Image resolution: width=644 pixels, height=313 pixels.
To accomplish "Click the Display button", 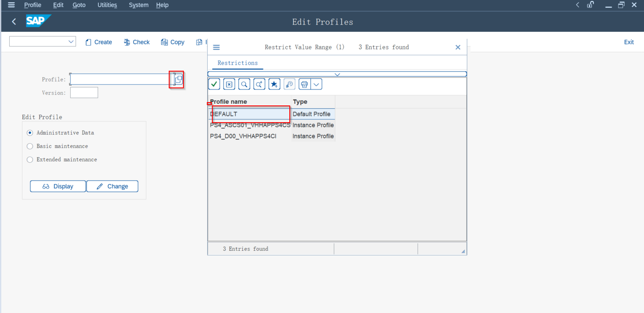I will point(58,186).
